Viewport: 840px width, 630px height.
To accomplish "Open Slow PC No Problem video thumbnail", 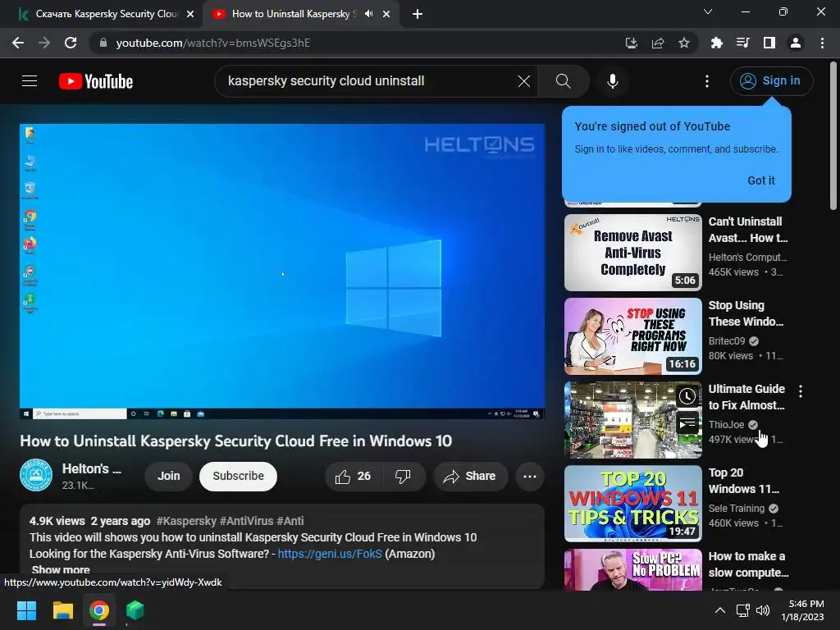I will 632,569.
